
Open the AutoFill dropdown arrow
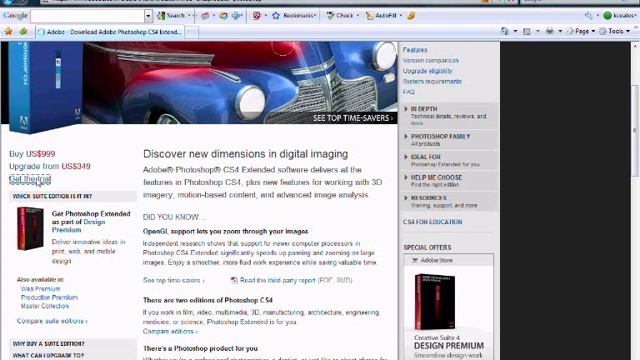point(401,16)
